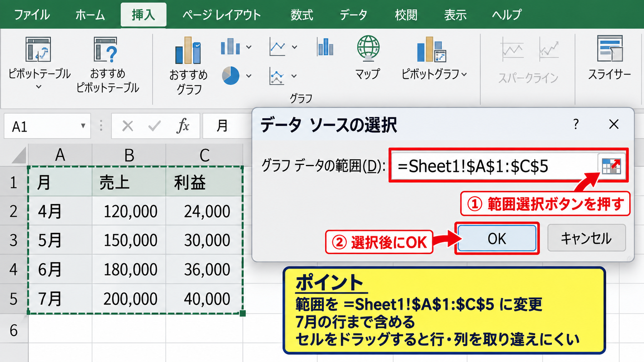This screenshot has height=362, width=644.
Task: Click the PivotChart (ピボットグラフ) icon
Action: pyautogui.click(x=431, y=49)
